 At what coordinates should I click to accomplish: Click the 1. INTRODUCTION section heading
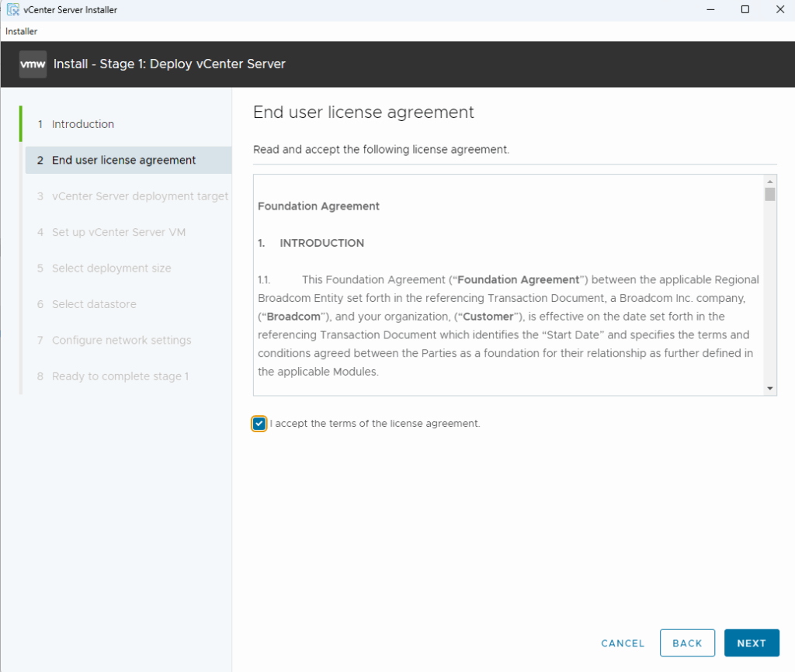coord(311,243)
